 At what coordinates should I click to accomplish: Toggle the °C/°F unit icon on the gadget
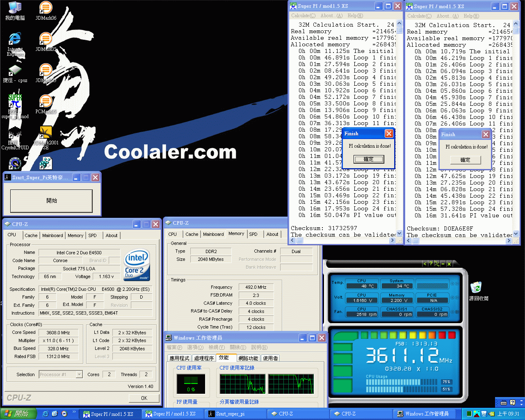coord(437,264)
